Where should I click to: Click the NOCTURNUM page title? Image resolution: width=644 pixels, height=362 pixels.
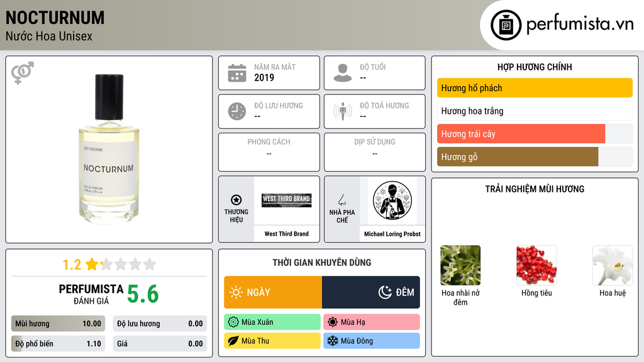pos(55,18)
